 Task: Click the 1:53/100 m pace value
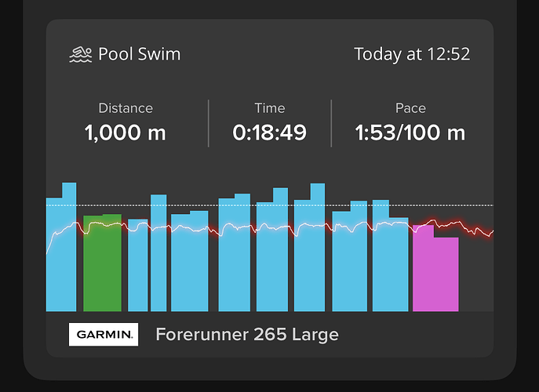410,132
